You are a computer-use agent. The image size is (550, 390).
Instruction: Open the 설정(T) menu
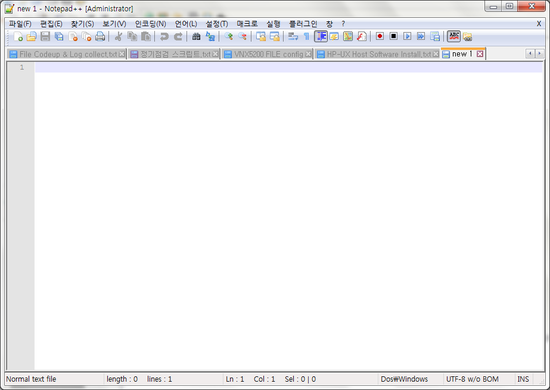click(x=217, y=24)
